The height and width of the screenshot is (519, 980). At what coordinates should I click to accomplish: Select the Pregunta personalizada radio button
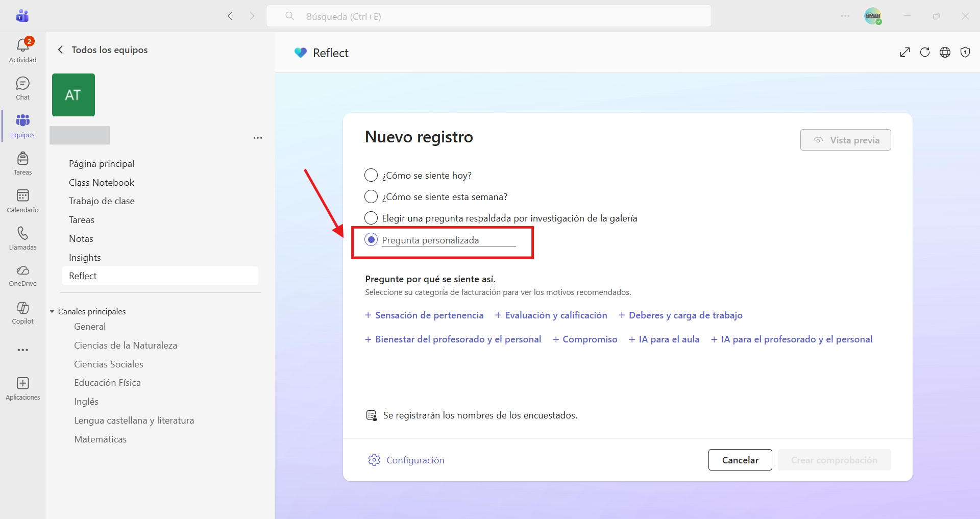[x=371, y=240]
